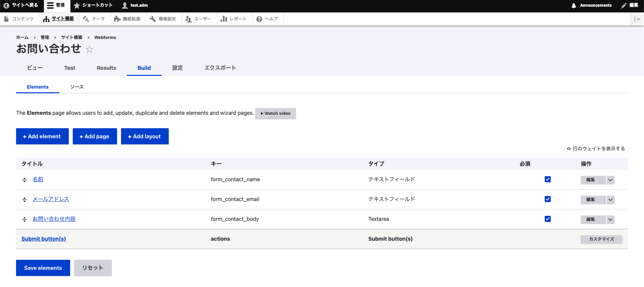This screenshot has width=644, height=287.
Task: Switch to the Results tab
Action: pyautogui.click(x=106, y=68)
